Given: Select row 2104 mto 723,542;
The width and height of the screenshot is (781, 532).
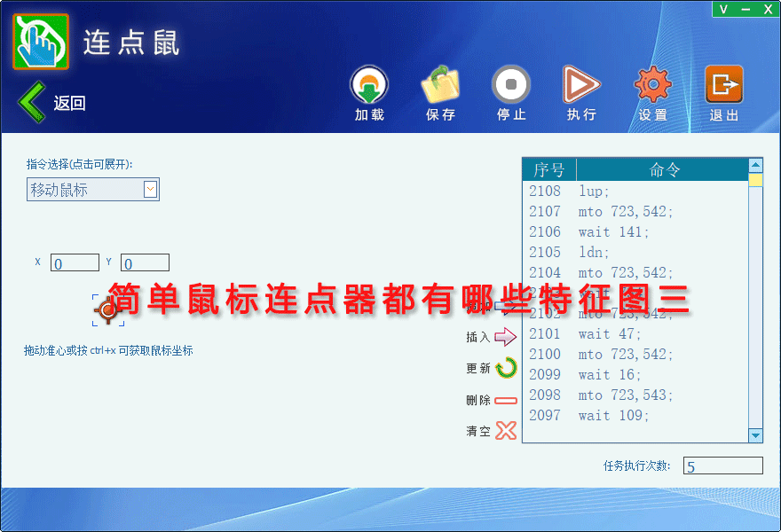Looking at the screenshot, I should 635,273.
